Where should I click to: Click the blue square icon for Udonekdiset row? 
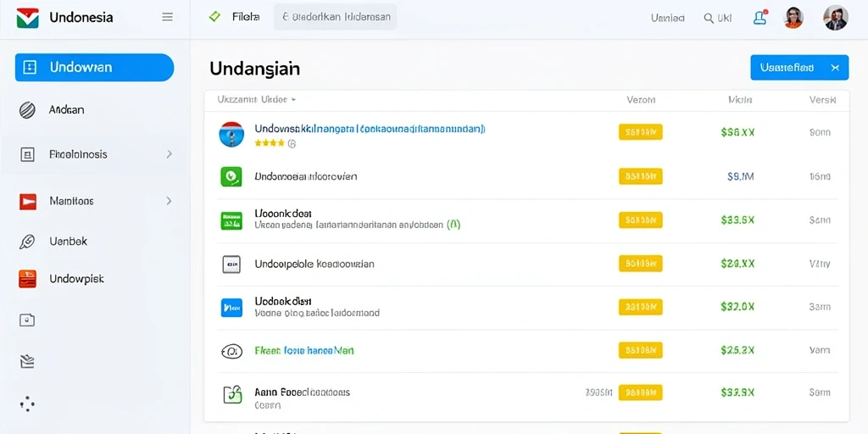tap(231, 307)
